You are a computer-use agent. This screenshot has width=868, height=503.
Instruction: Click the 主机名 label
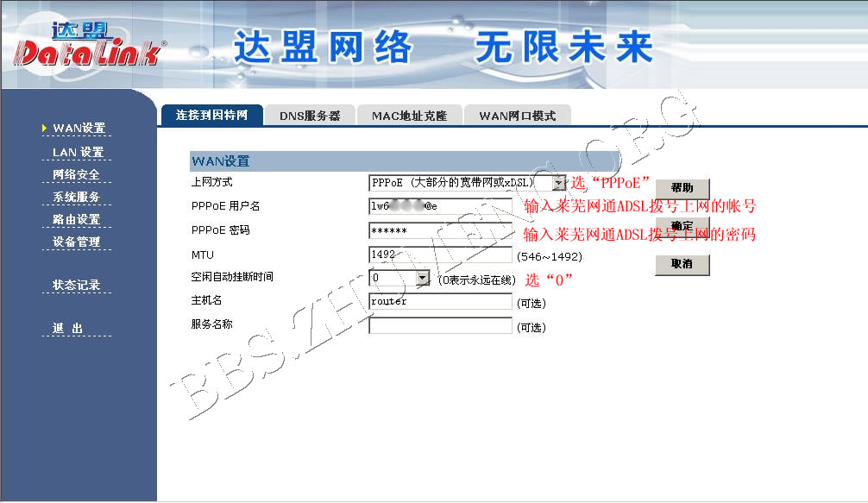(x=206, y=300)
